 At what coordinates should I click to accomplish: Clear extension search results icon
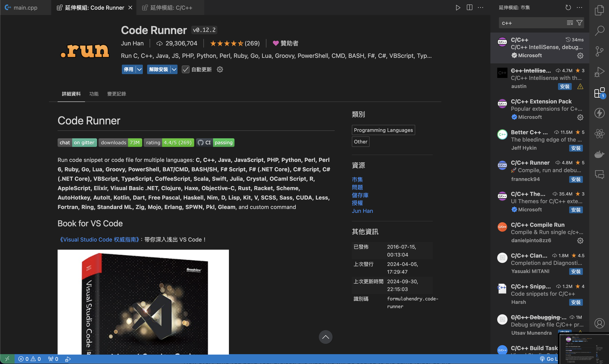click(x=570, y=23)
